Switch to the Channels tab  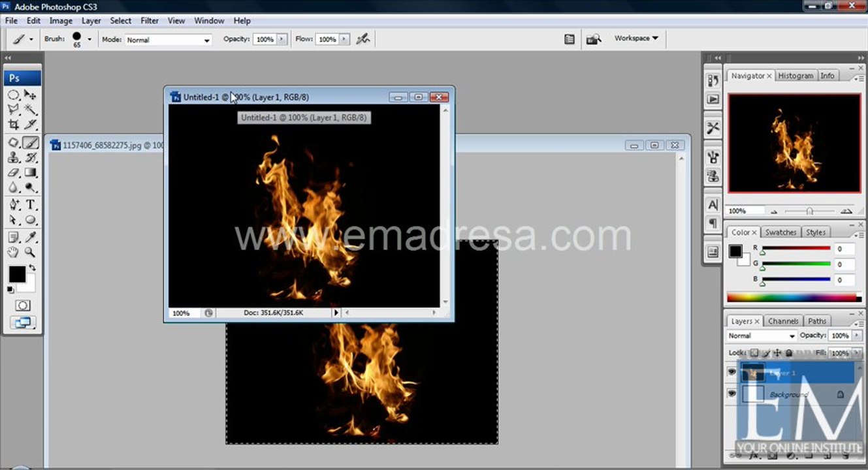pyautogui.click(x=783, y=321)
